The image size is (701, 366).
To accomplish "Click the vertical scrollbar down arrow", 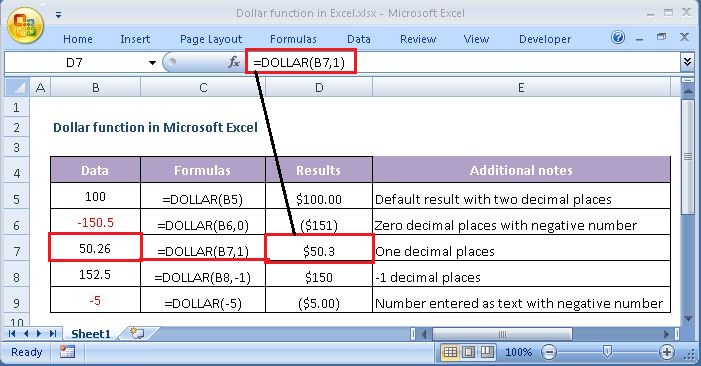I will pos(688,319).
